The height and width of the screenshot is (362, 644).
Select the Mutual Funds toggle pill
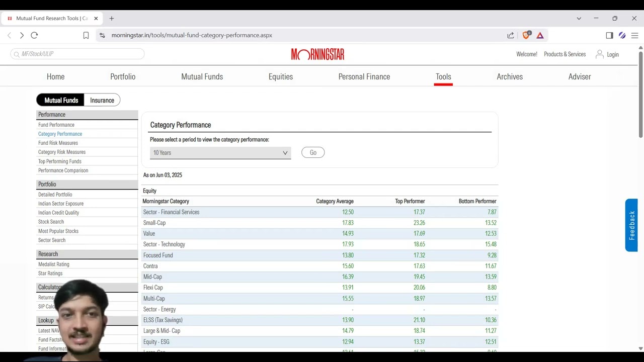click(61, 100)
